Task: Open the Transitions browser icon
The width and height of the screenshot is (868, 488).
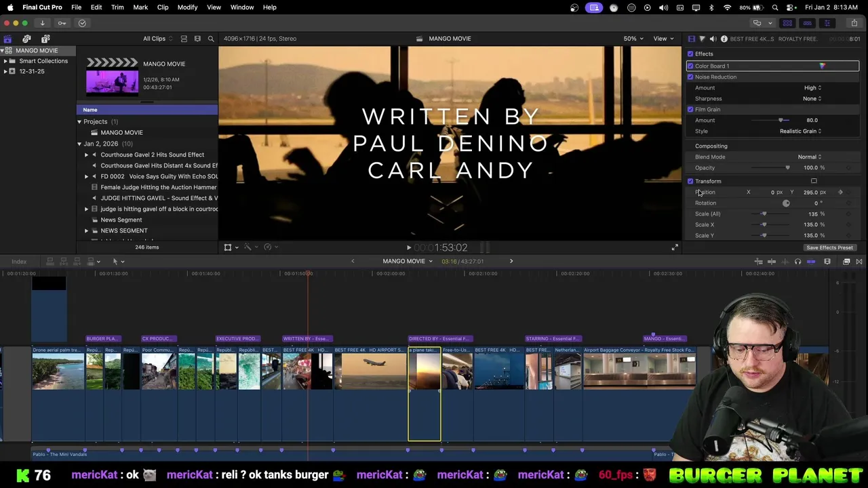Action: tap(859, 262)
